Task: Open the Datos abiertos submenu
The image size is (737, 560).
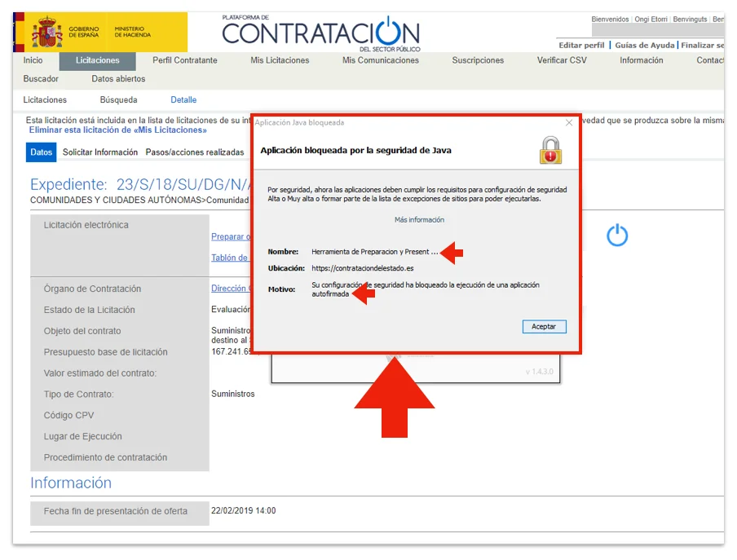Action: click(118, 79)
